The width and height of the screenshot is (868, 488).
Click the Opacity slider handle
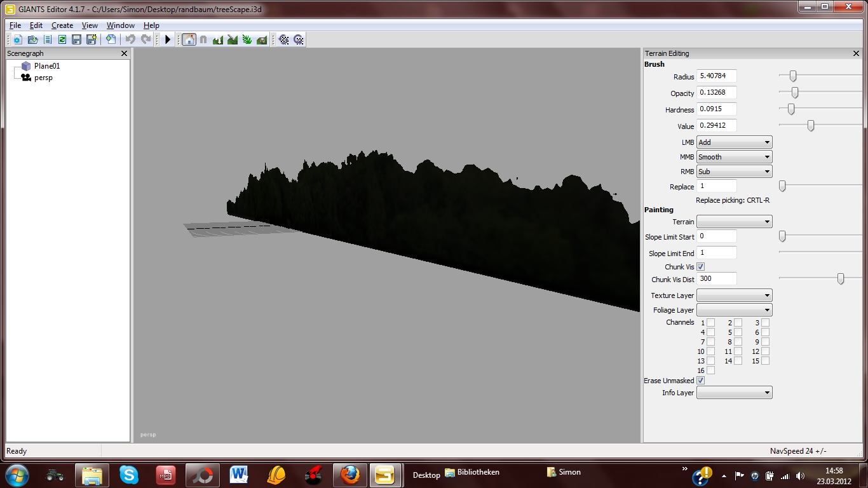[795, 93]
